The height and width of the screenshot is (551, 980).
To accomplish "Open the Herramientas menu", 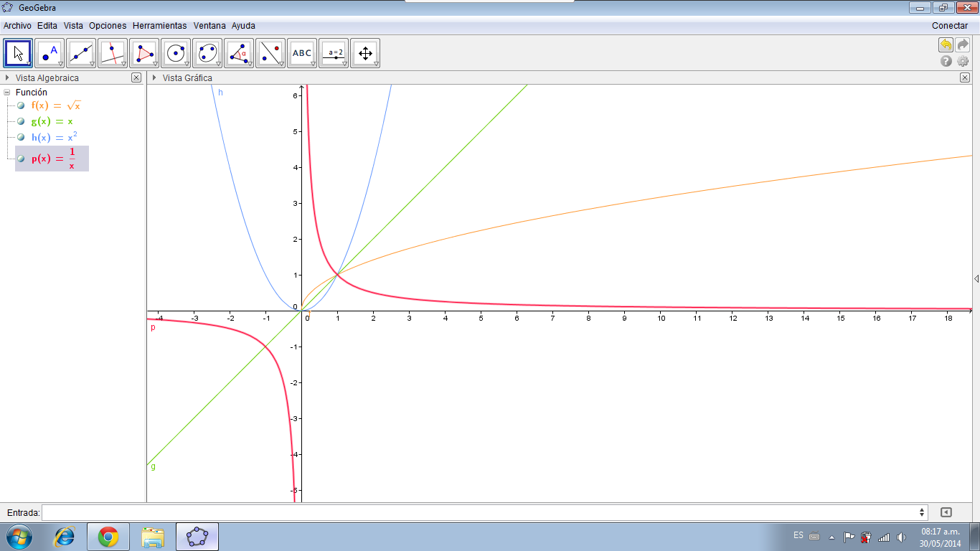I will coord(159,25).
